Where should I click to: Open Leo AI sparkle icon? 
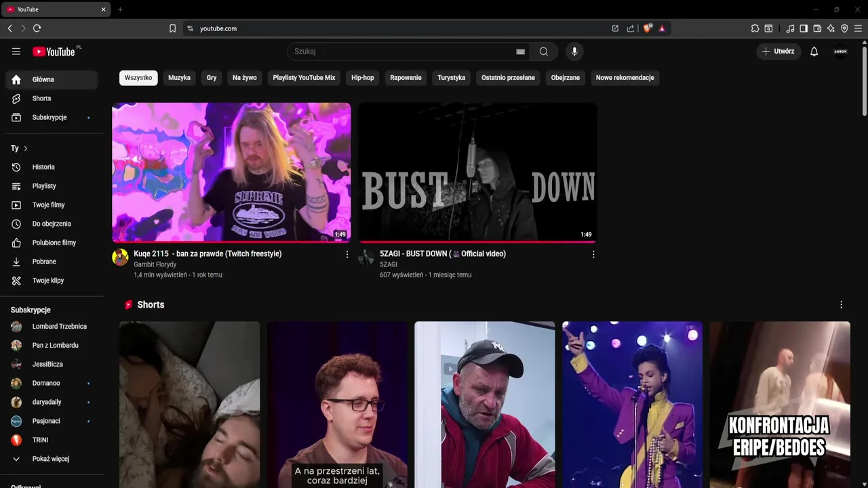[x=831, y=28]
